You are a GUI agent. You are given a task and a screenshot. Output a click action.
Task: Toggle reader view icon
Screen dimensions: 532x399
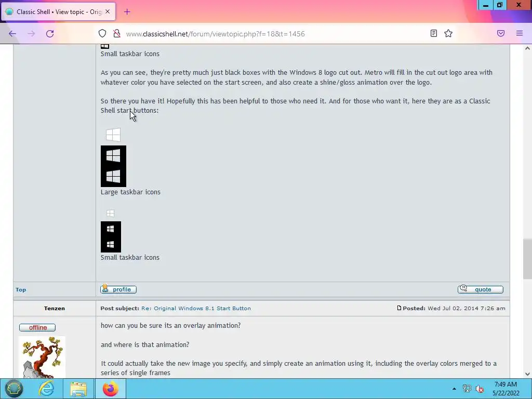tap(434, 33)
